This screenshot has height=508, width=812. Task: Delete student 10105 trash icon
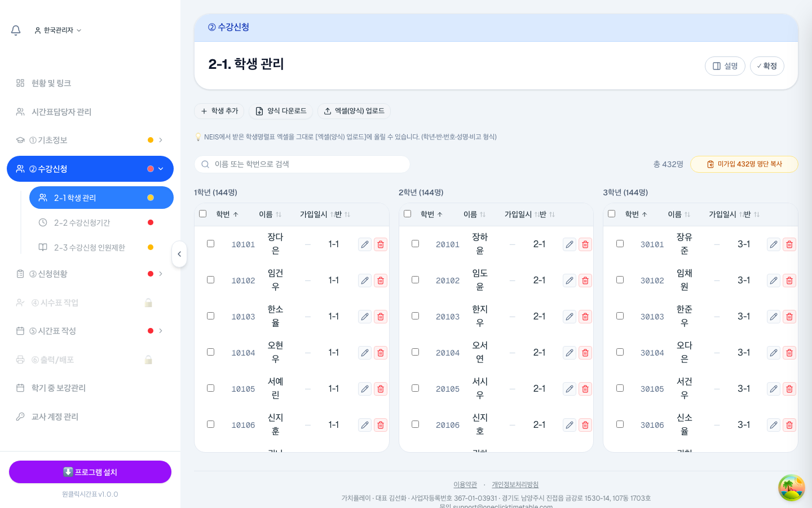coord(381,389)
